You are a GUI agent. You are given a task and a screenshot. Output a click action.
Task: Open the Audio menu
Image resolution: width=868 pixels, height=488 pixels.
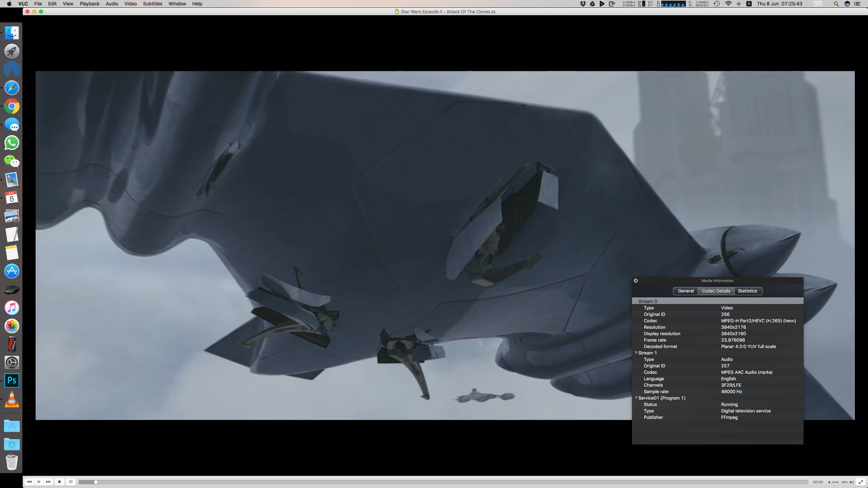click(x=112, y=4)
